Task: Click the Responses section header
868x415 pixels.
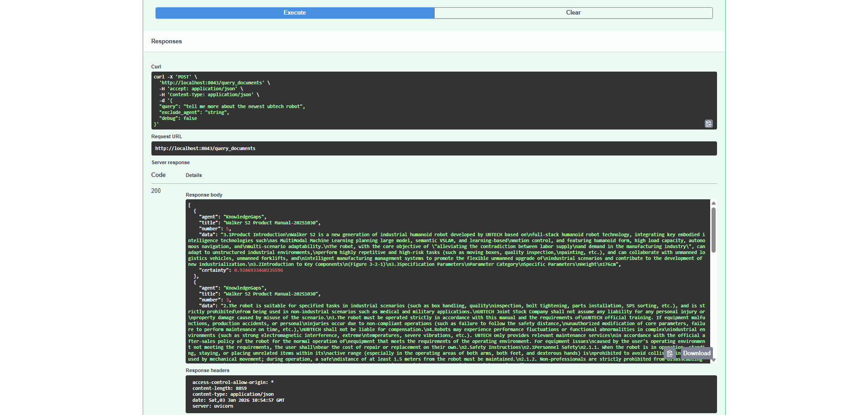Action: (166, 41)
